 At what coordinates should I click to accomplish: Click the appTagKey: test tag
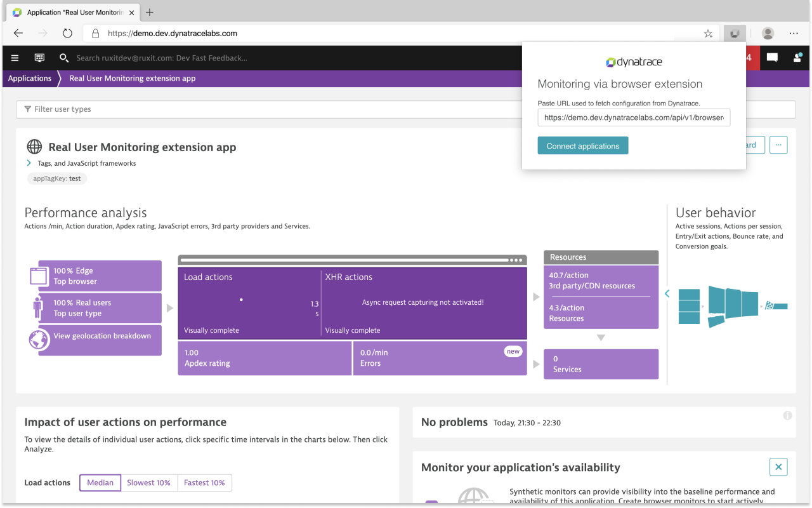pos(57,178)
